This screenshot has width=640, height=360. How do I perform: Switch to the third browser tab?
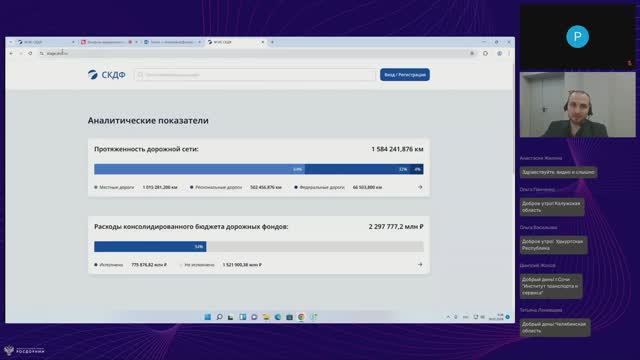[172, 42]
